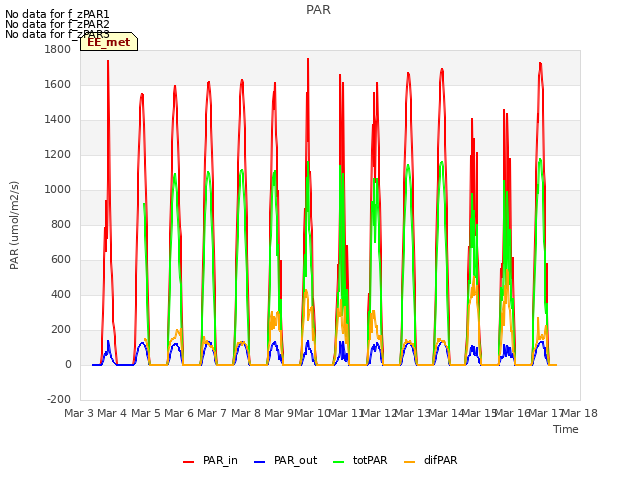The image size is (640, 480).
Task: Click the Mar 7 x-axis tick label
Action: [x=212, y=413]
